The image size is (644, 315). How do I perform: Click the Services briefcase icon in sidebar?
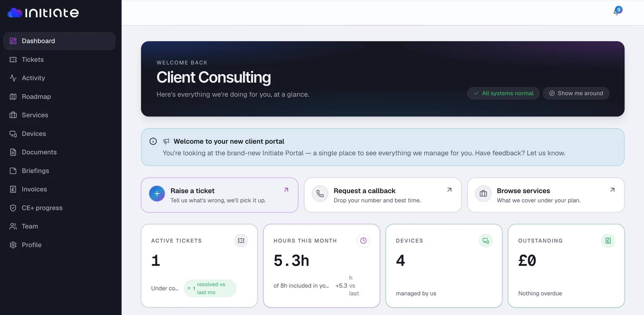(x=13, y=115)
